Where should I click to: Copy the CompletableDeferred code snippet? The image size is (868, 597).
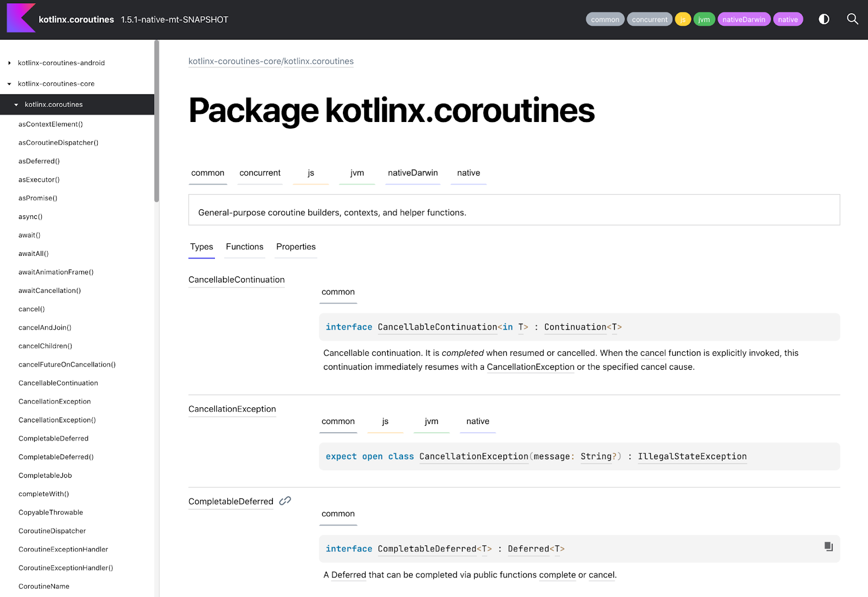point(828,547)
